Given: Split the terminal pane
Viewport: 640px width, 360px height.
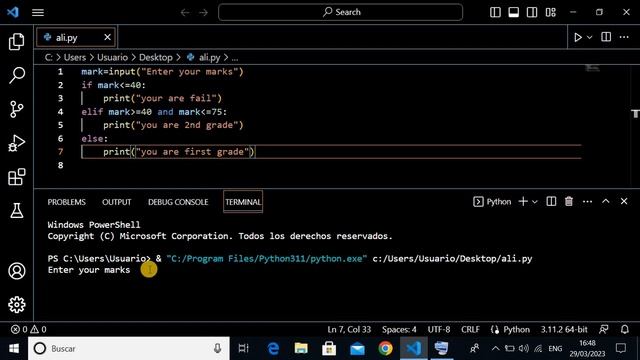Looking at the screenshot, I should 551,201.
